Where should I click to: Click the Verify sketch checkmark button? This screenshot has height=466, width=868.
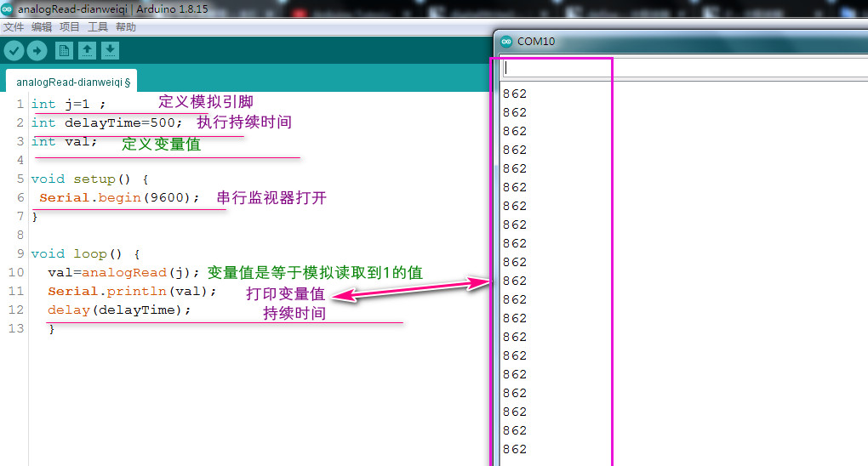[14, 51]
